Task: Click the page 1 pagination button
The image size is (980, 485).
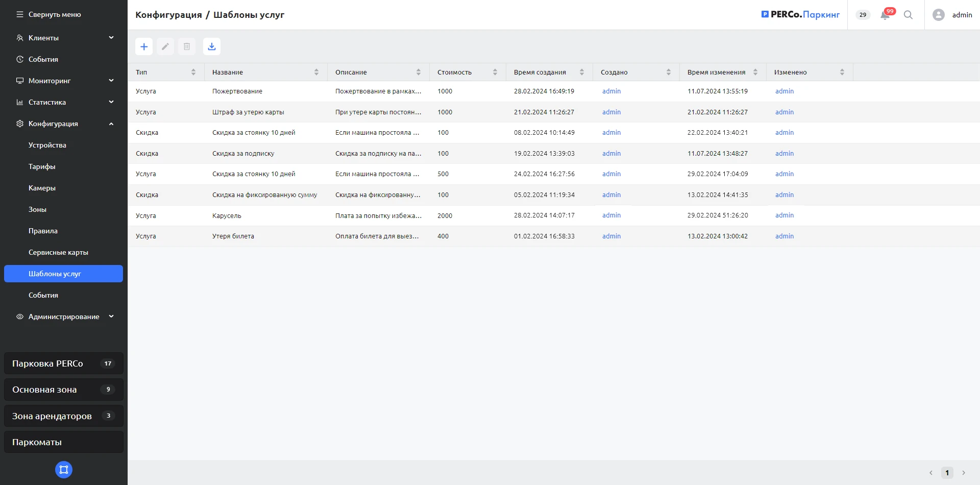Action: point(947,473)
